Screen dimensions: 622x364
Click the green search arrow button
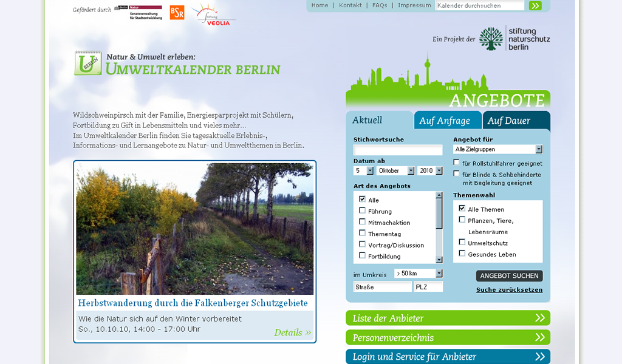click(x=535, y=5)
